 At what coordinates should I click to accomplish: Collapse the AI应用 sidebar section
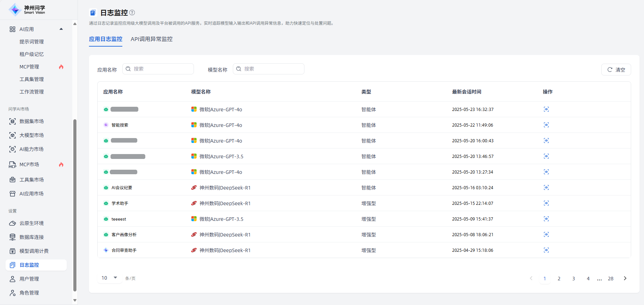[61, 29]
